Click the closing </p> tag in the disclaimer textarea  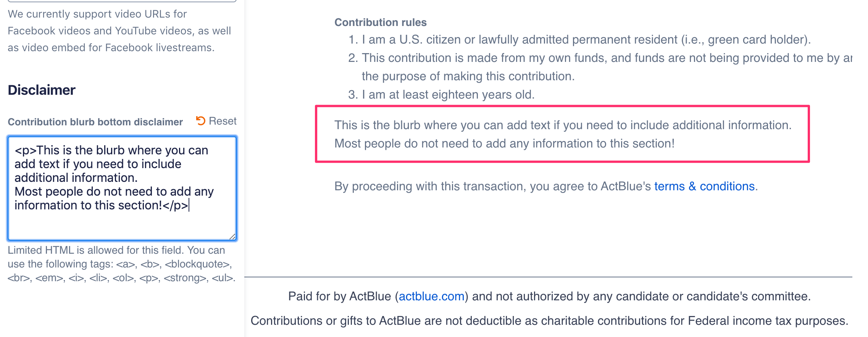175,206
